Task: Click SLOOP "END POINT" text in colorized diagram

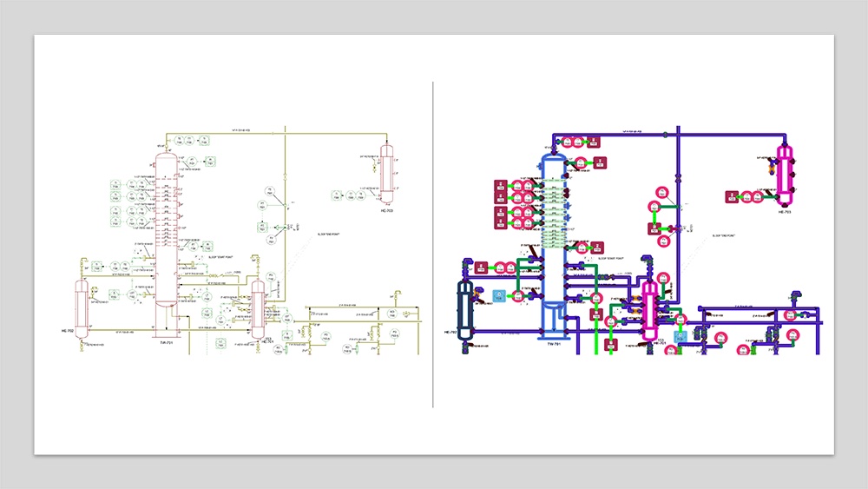Action: (x=724, y=236)
